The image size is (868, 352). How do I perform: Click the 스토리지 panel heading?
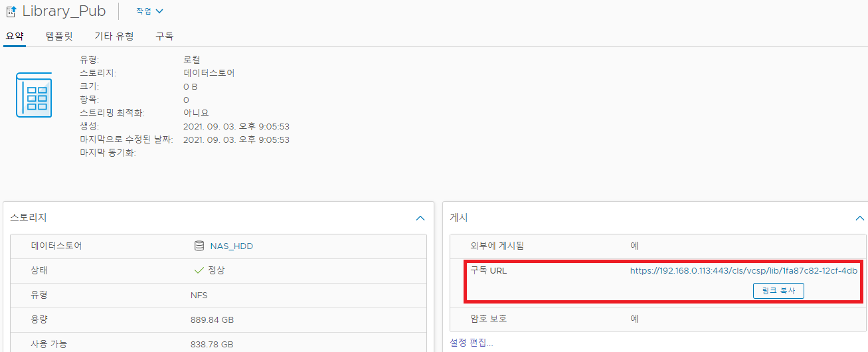click(x=29, y=218)
